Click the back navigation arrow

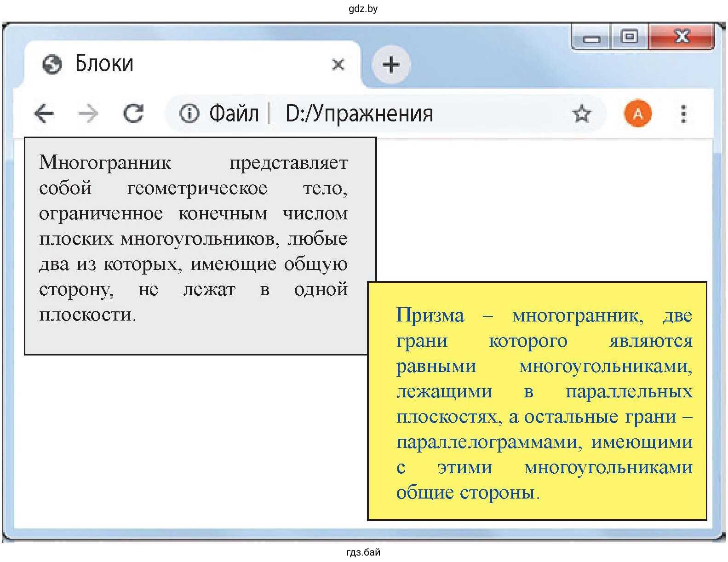(x=44, y=113)
